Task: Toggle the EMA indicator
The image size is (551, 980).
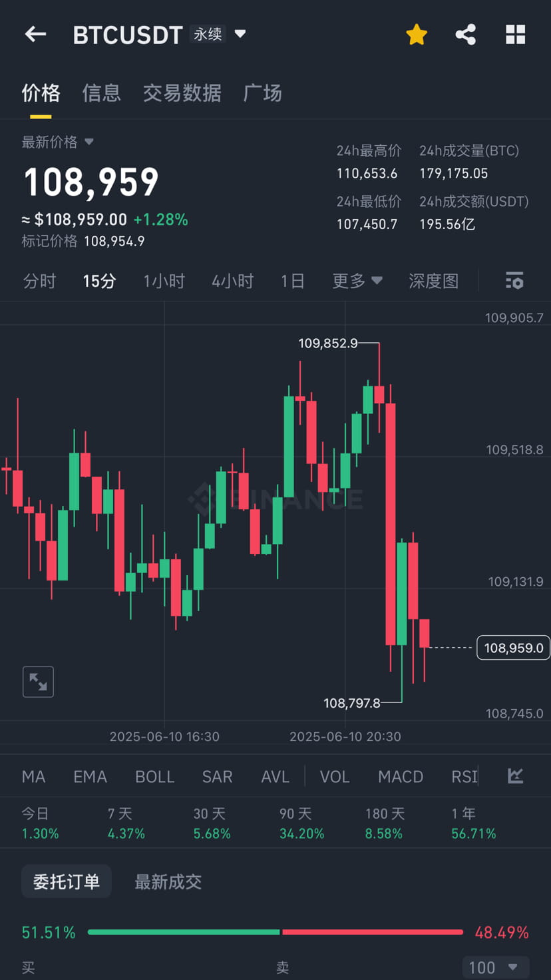Action: click(90, 777)
